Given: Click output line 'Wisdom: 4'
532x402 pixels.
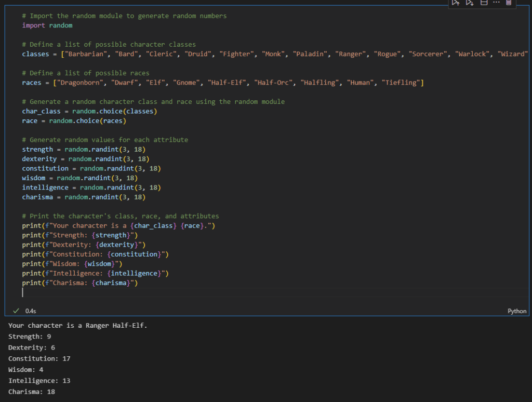Looking at the screenshot, I should [26, 370].
